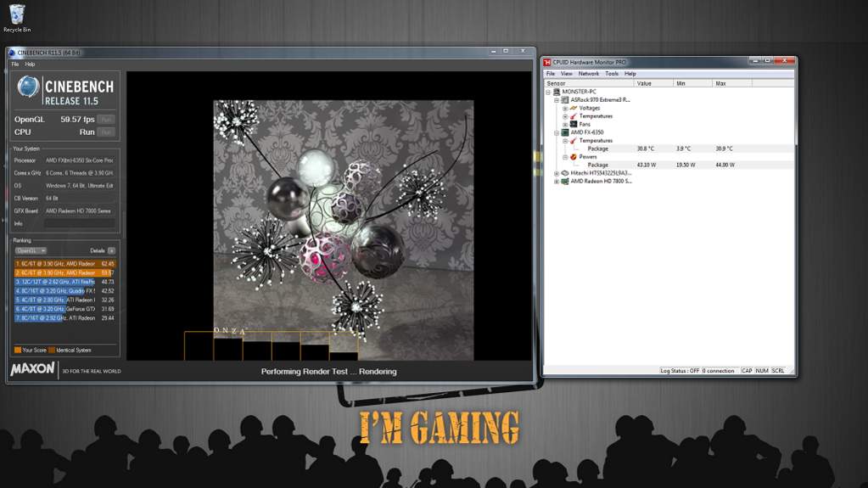Click 0 connection status bar entry
The width and height of the screenshot is (868, 488).
718,371
